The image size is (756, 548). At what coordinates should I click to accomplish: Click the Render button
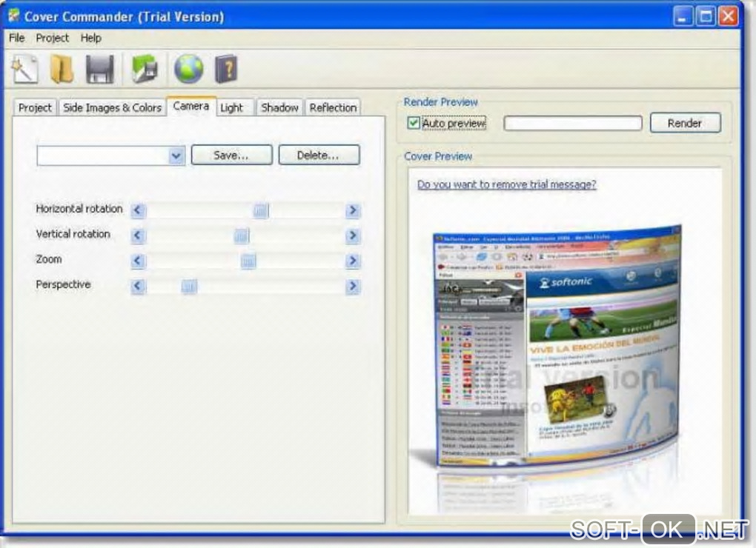click(685, 123)
